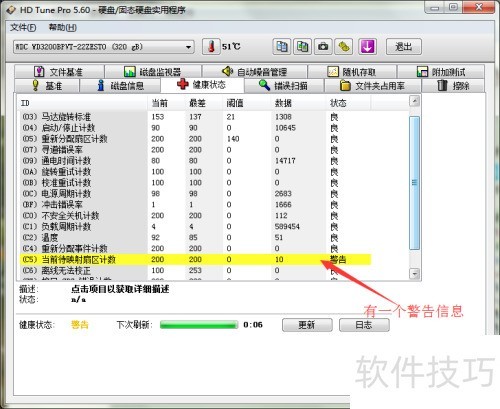Select the highlighted (C5) 当前待映射扇区计数 row
500x409 pixels.
click(x=195, y=260)
